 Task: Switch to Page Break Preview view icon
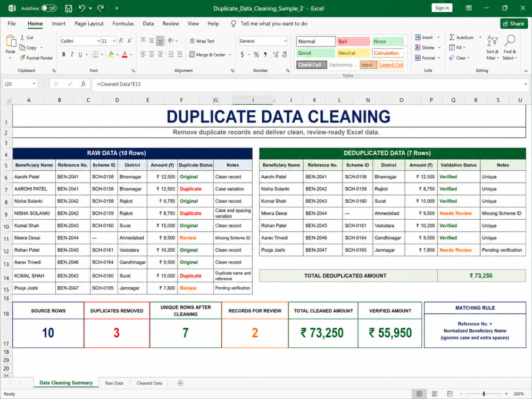[450, 394]
